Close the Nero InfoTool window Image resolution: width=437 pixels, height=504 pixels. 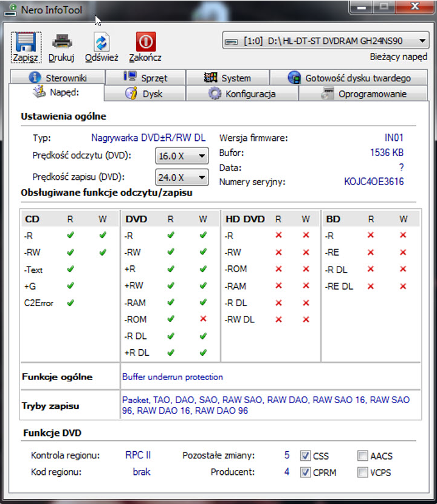[415, 7]
